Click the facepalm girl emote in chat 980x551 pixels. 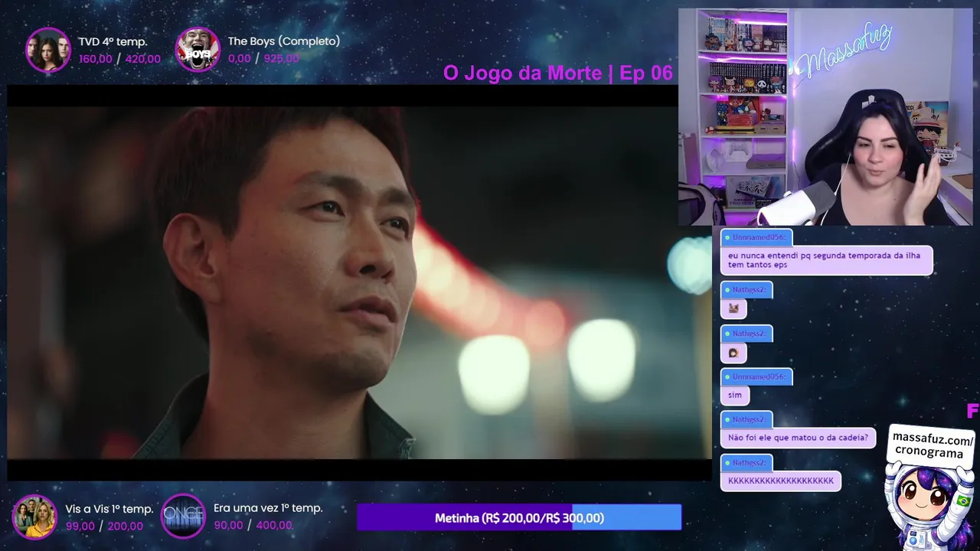734,352
